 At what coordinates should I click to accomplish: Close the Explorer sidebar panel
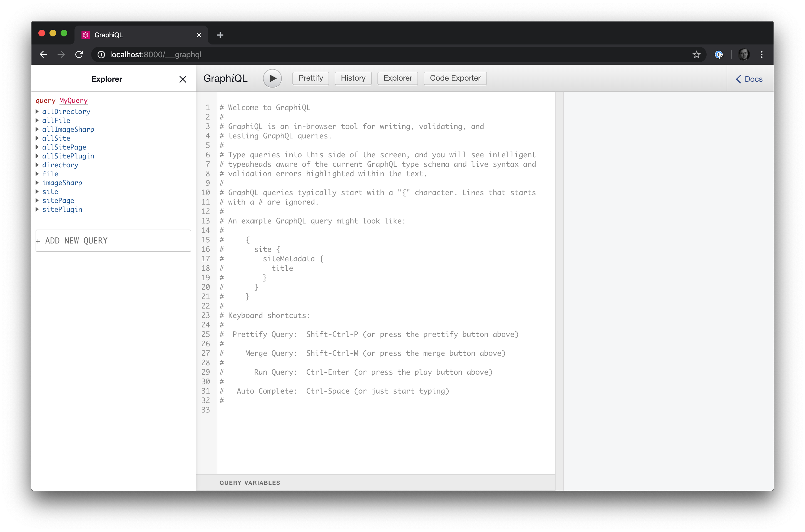(x=183, y=79)
